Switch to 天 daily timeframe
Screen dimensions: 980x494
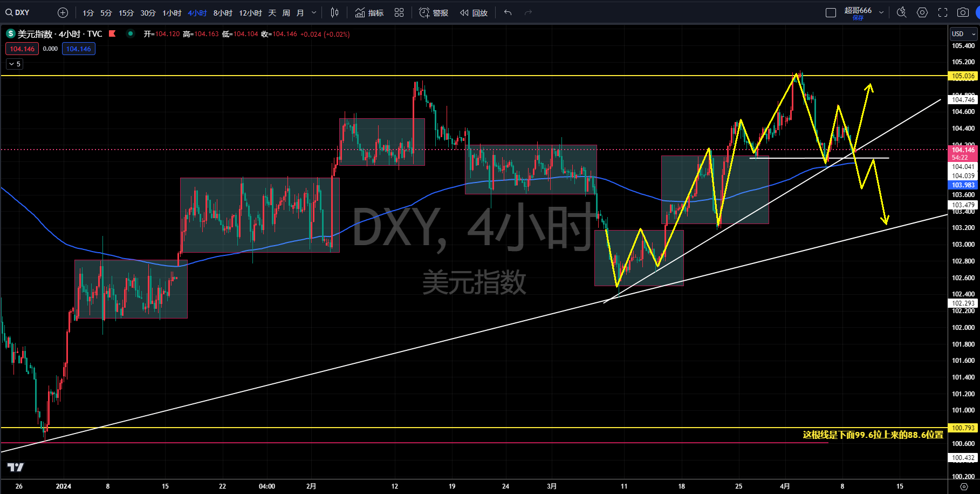click(272, 12)
